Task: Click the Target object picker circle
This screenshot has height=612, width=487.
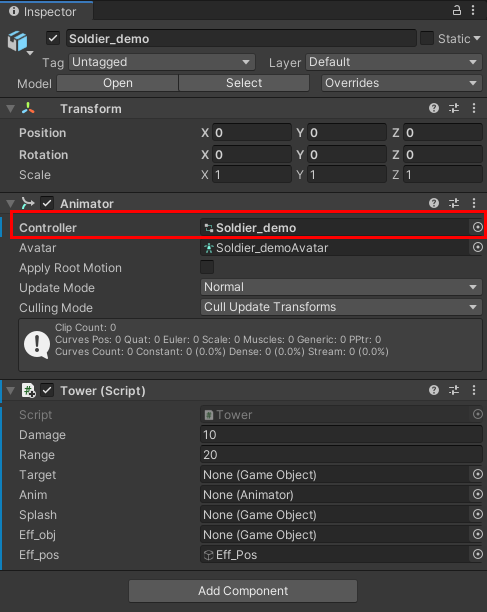Action: pyautogui.click(x=478, y=474)
